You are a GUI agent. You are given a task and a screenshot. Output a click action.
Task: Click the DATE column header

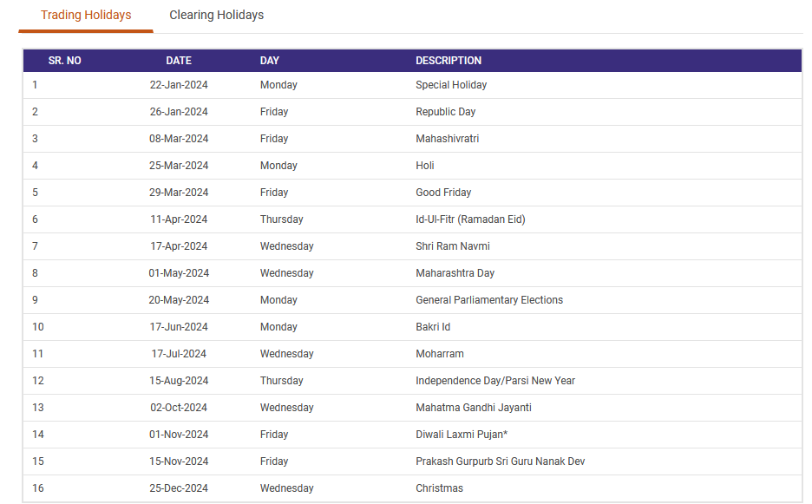pyautogui.click(x=179, y=61)
